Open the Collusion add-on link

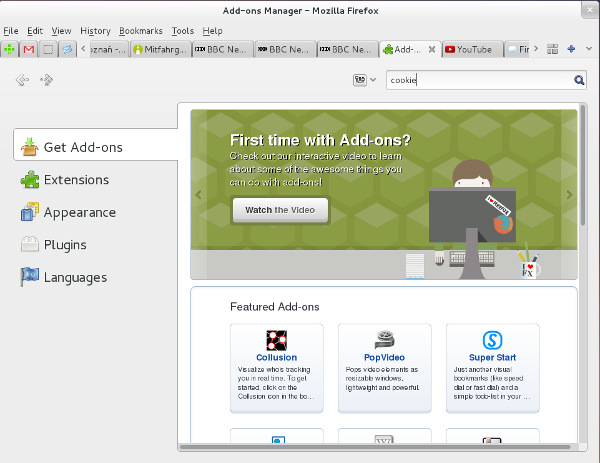(x=277, y=357)
